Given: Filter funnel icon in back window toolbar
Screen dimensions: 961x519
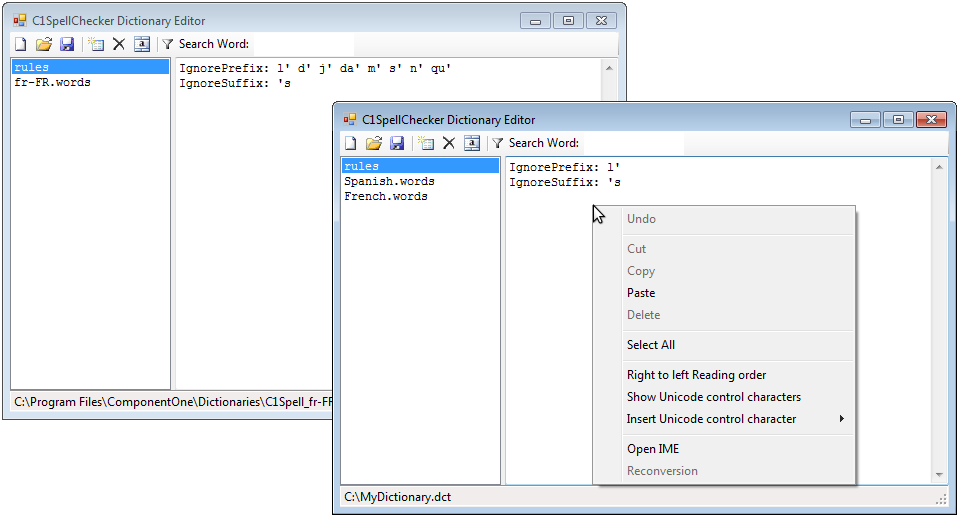Looking at the screenshot, I should [167, 44].
